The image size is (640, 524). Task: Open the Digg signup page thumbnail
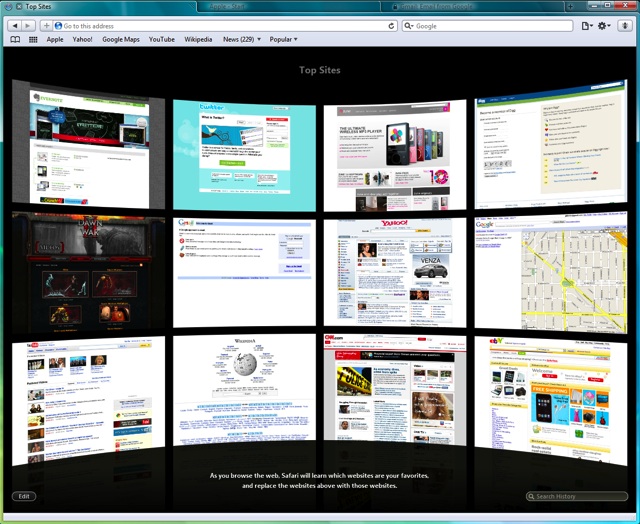[551, 144]
